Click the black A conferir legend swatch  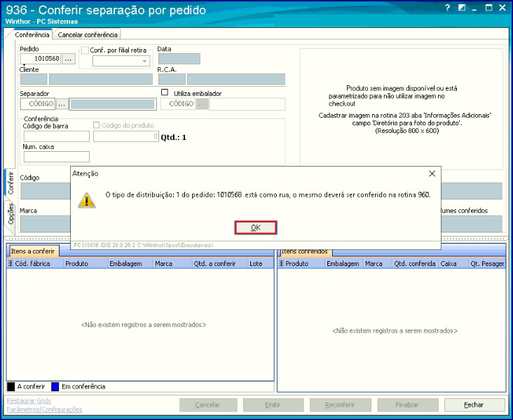click(x=11, y=386)
